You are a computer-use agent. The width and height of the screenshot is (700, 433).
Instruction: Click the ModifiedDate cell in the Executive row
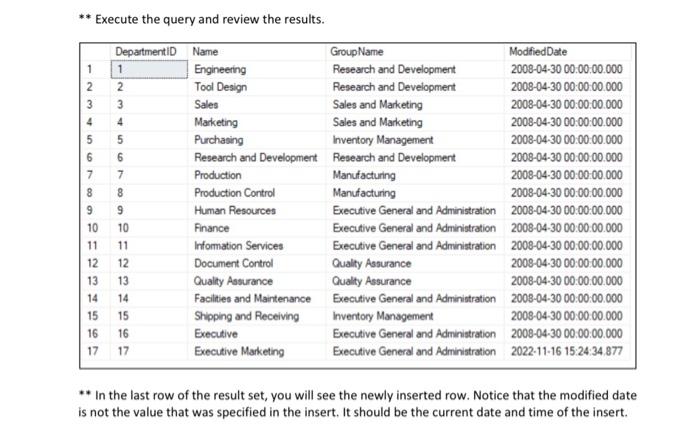(567, 334)
